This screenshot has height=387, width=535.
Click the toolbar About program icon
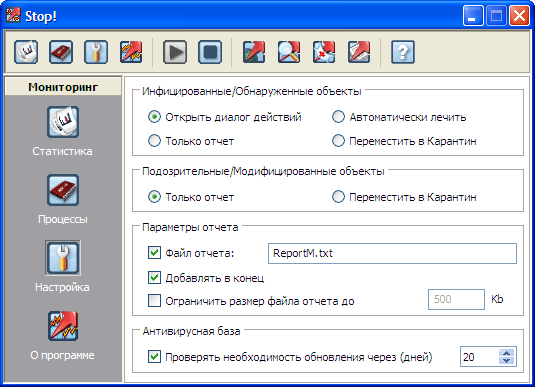coord(131,52)
